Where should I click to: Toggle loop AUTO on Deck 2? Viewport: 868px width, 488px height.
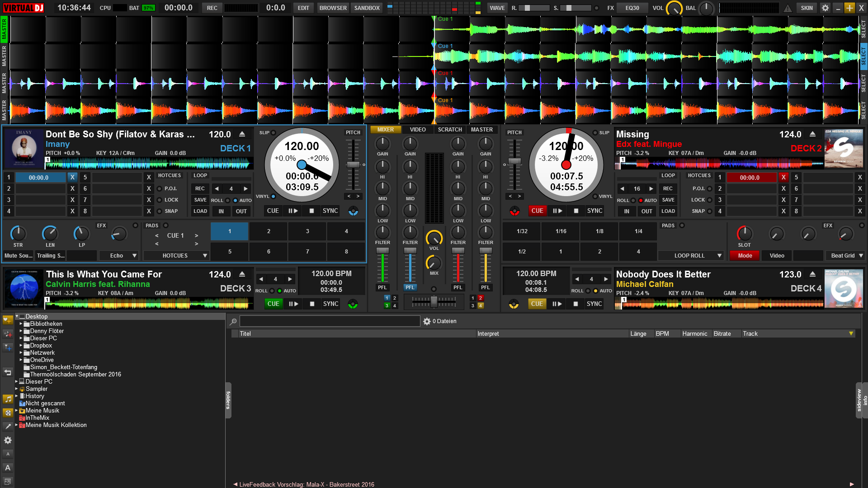click(641, 201)
